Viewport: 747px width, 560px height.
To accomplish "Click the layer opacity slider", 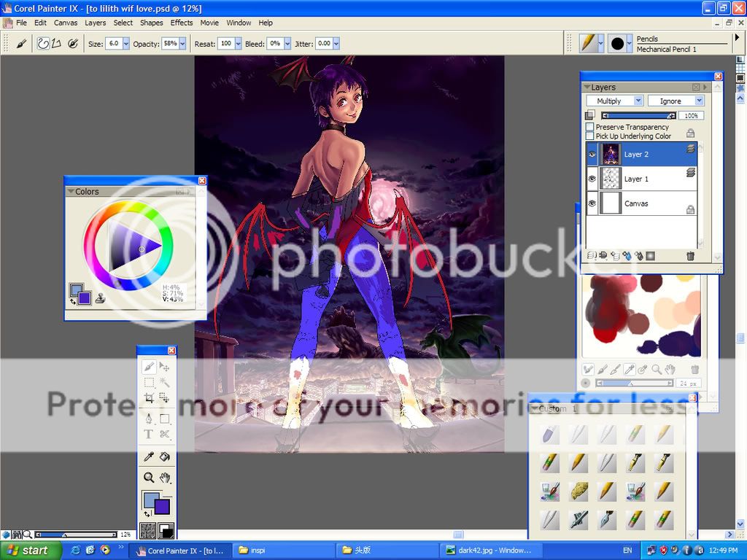I will (x=639, y=116).
